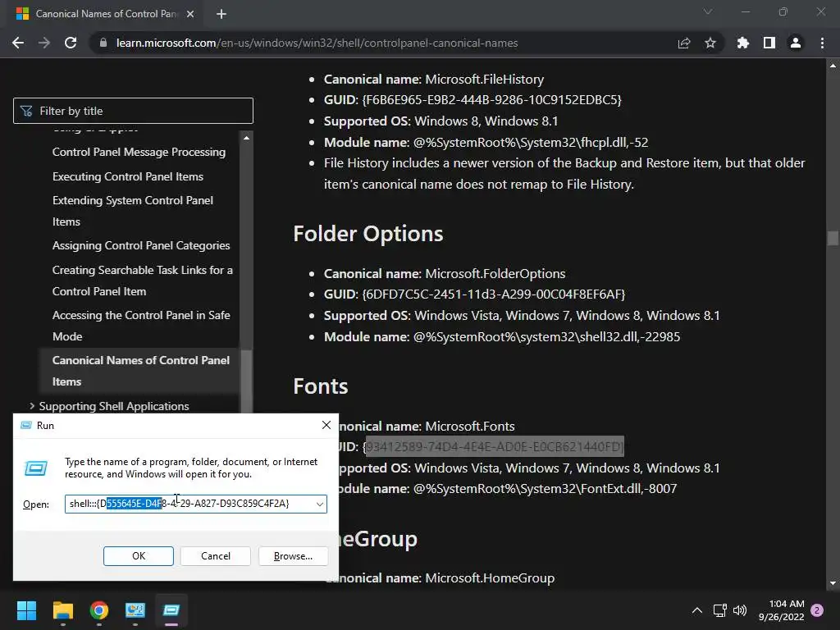Open the Chrome extensions puzzle menu
The height and width of the screenshot is (630, 840).
point(743,43)
